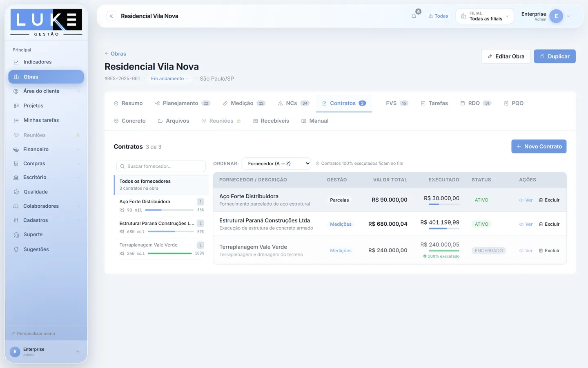Select 'Todos os fornecedores' filter row

point(161,185)
